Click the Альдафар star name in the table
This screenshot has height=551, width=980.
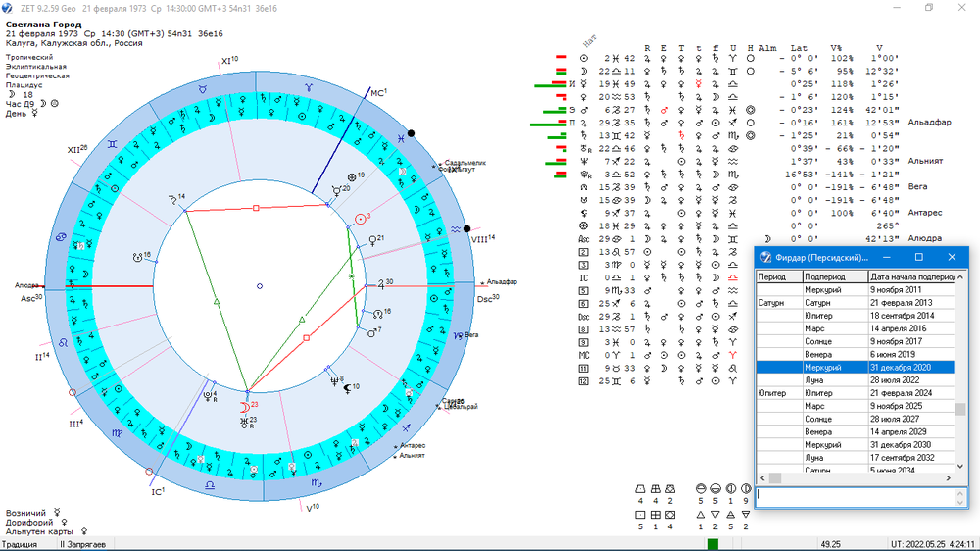coord(929,123)
